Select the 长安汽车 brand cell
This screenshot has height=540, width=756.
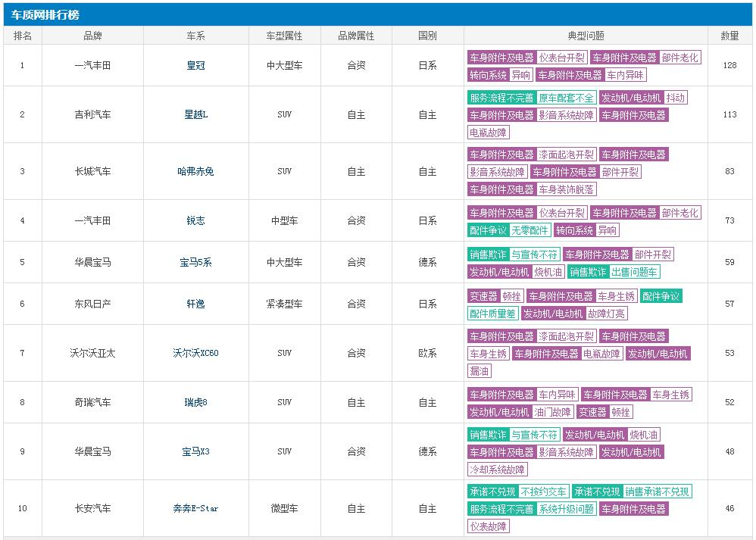(92, 508)
